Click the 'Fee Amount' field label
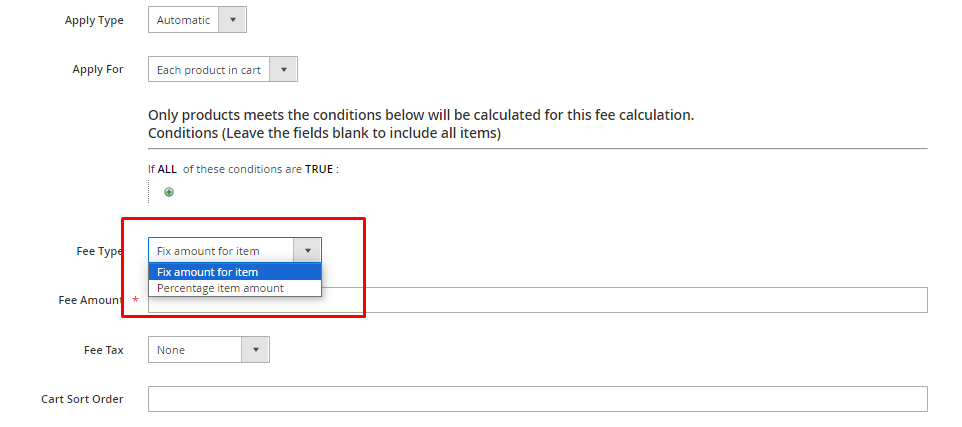The height and width of the screenshot is (427, 962). click(x=90, y=300)
